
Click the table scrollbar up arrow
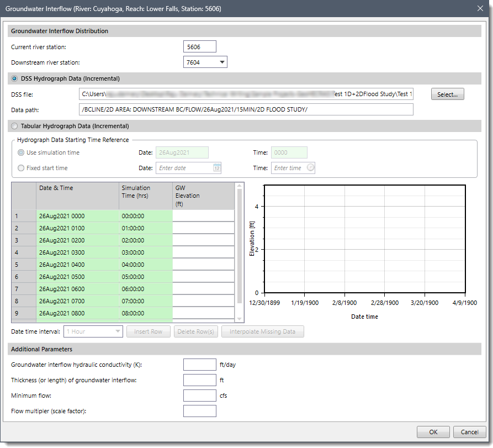tap(239, 186)
